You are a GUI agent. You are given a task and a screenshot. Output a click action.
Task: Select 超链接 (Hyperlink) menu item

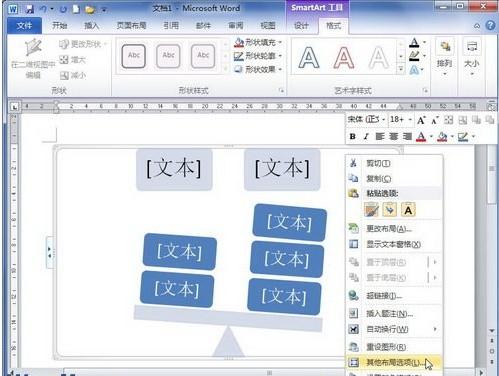click(394, 295)
